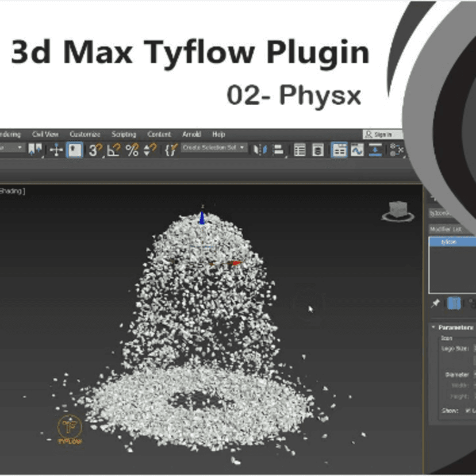Image resolution: width=476 pixels, height=476 pixels.
Task: Click the Use Pivot Point Center icon
Action: (x=35, y=149)
